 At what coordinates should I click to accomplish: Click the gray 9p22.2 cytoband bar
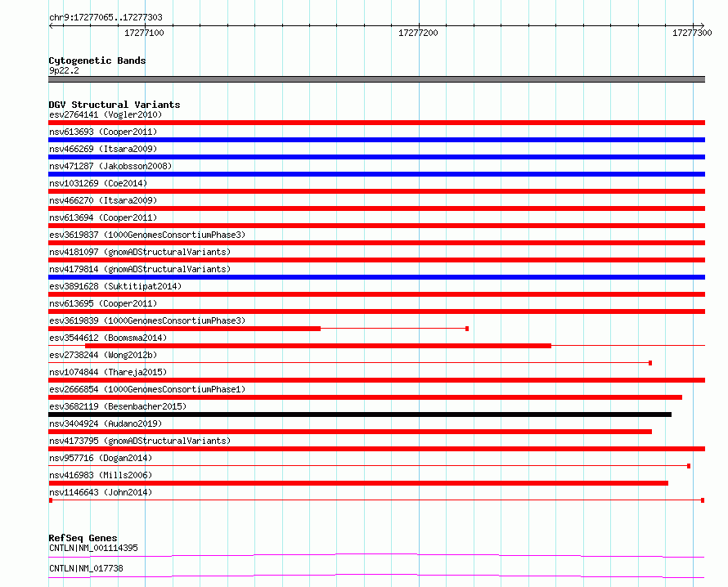point(376,79)
